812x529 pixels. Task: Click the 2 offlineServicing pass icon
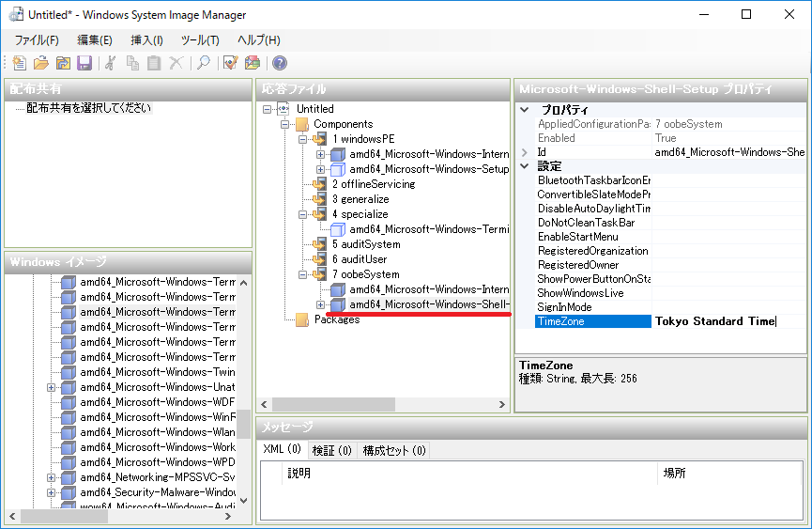click(x=320, y=184)
